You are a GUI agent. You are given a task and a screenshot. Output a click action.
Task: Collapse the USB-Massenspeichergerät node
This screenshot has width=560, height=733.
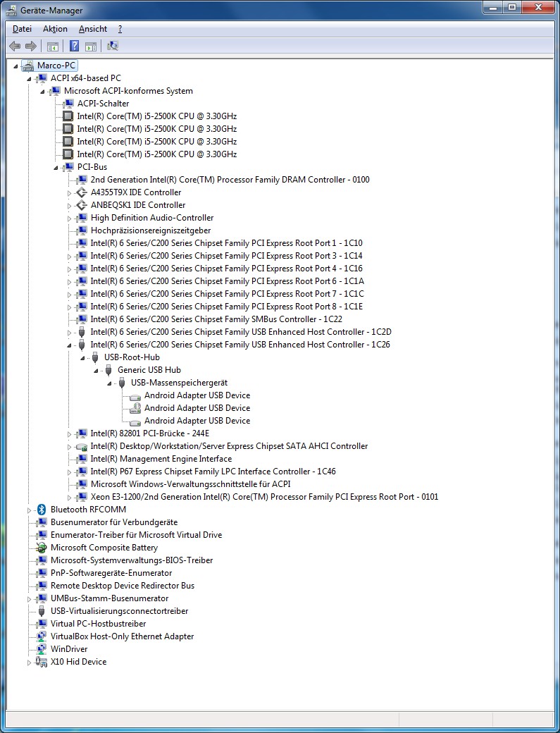(x=110, y=383)
